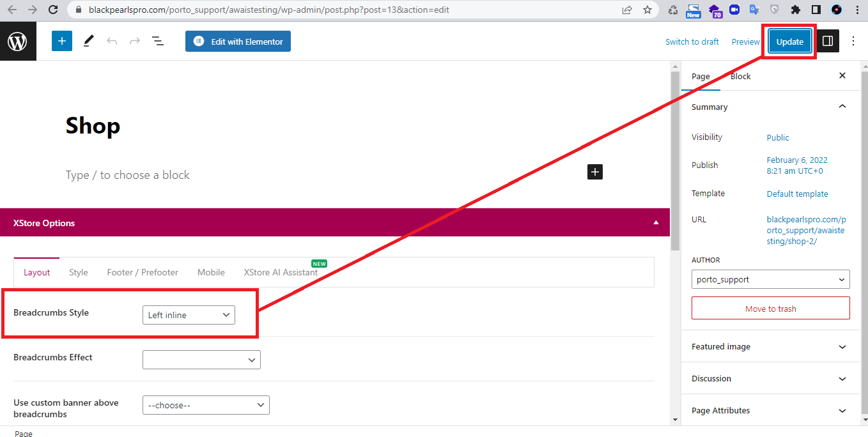The image size is (868, 437).
Task: Open custom banner --choose-- dropdown
Action: click(x=206, y=405)
